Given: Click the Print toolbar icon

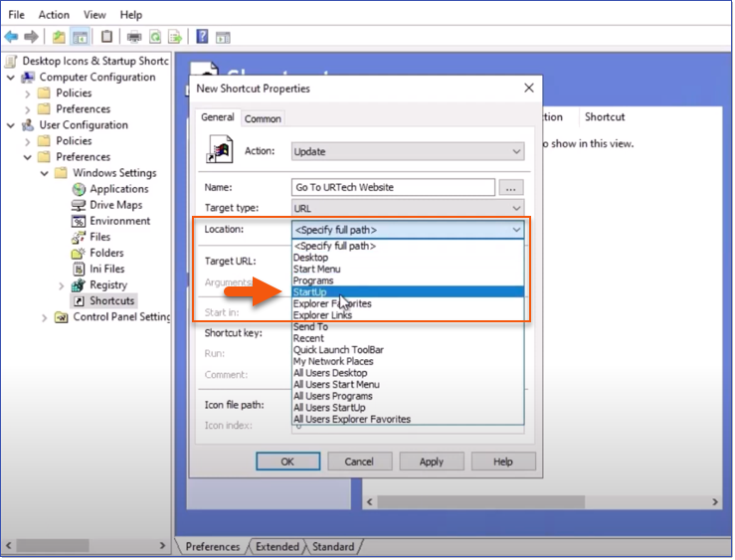Looking at the screenshot, I should tap(134, 37).
